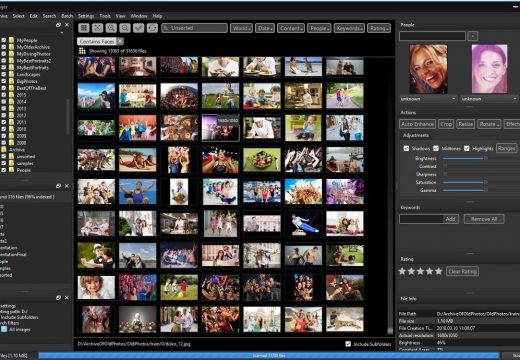
Task: Click the refresh arrows icon in toolbar
Action: 152,28
